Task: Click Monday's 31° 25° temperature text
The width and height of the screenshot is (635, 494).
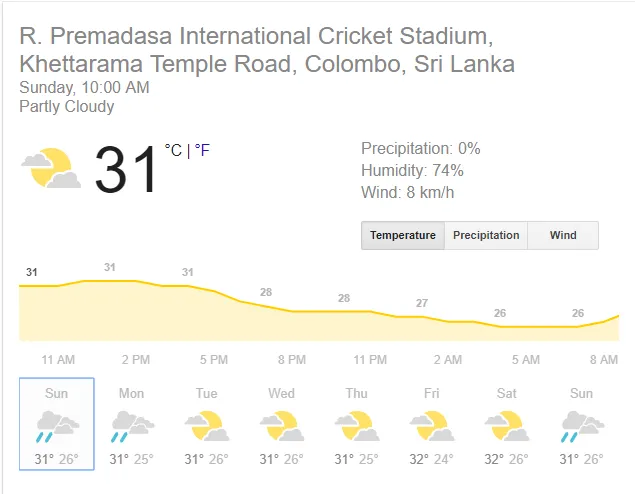Action: point(132,459)
